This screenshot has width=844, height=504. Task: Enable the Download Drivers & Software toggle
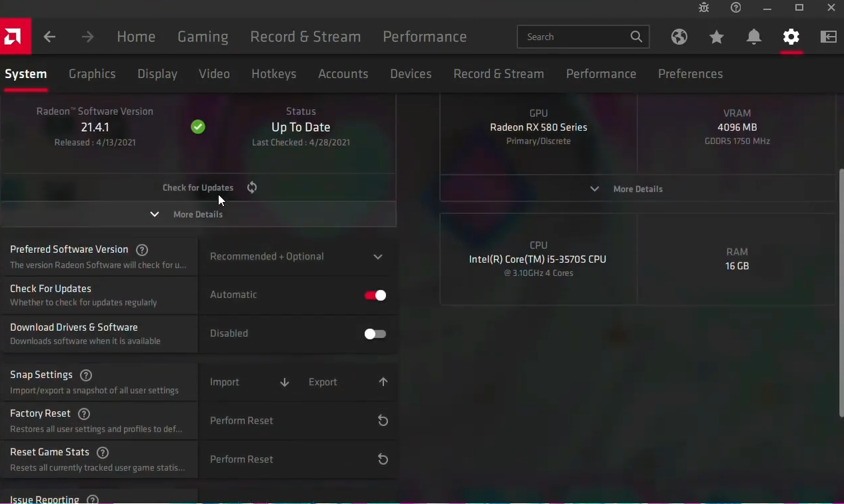(x=375, y=334)
